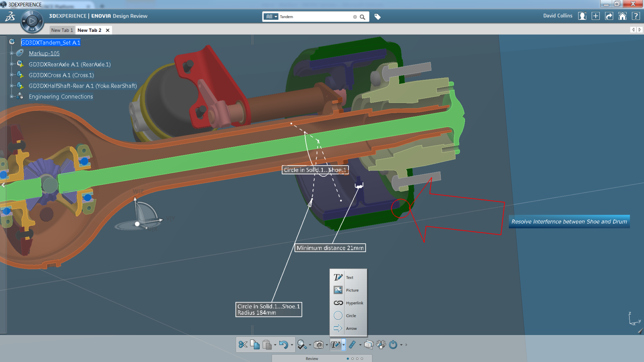Click the sectioning box icon

pos(368,345)
